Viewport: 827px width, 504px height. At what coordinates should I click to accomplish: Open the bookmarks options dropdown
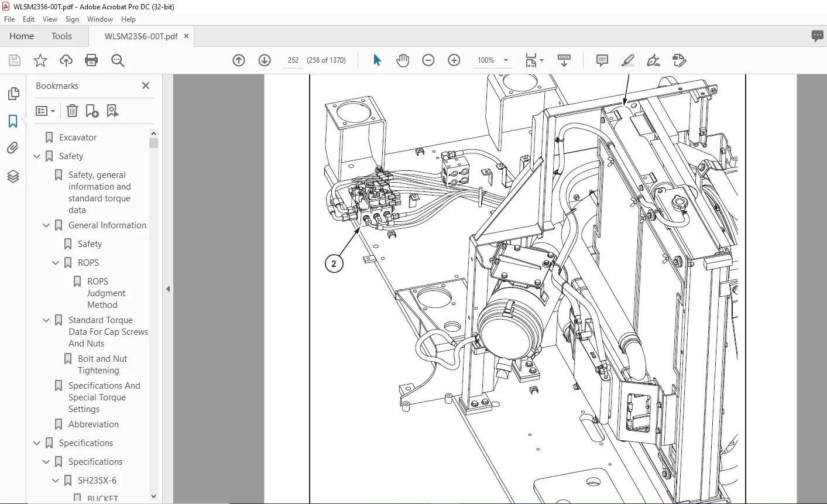click(45, 111)
